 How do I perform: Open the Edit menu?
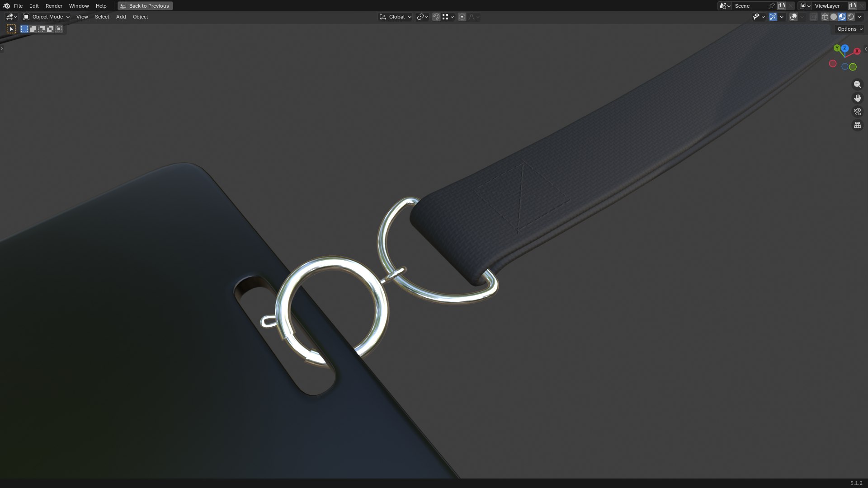coord(34,6)
